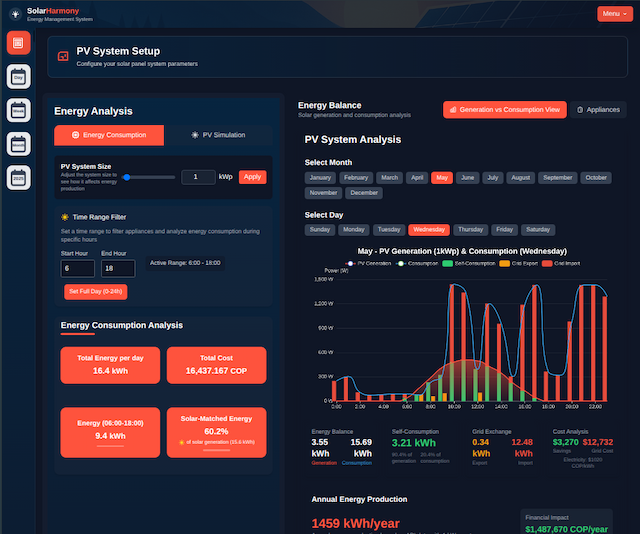Open the 2025 year sidebar icon
Viewport: 640px width, 534px height.
[18, 179]
